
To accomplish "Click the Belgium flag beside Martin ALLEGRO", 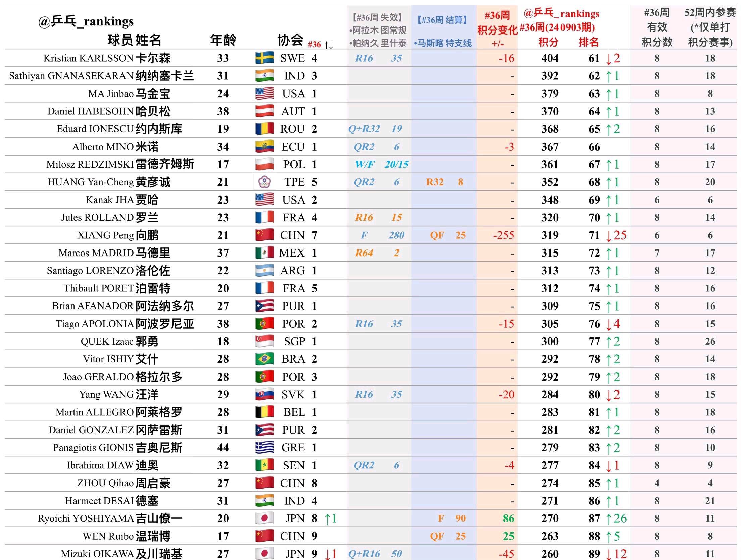I will click(264, 412).
